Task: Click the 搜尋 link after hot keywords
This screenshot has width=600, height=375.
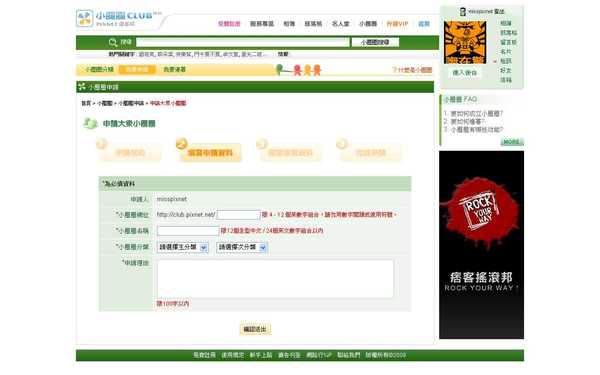Action: pyautogui.click(x=283, y=54)
